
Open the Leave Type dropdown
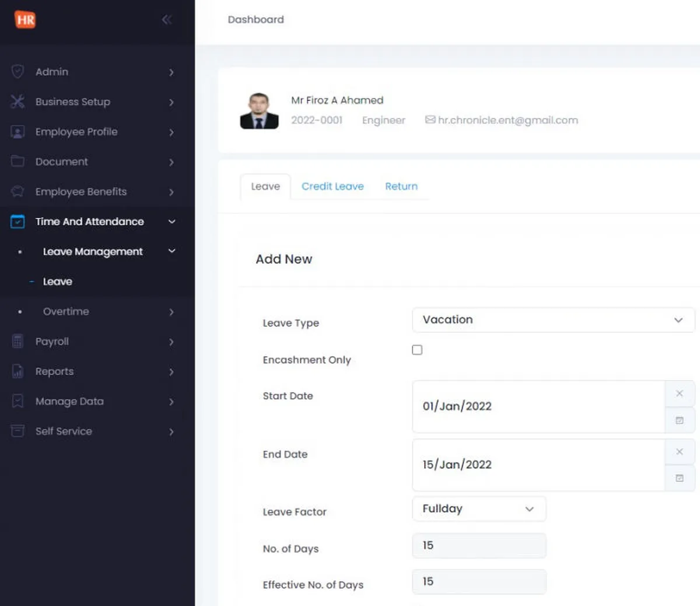coord(553,320)
